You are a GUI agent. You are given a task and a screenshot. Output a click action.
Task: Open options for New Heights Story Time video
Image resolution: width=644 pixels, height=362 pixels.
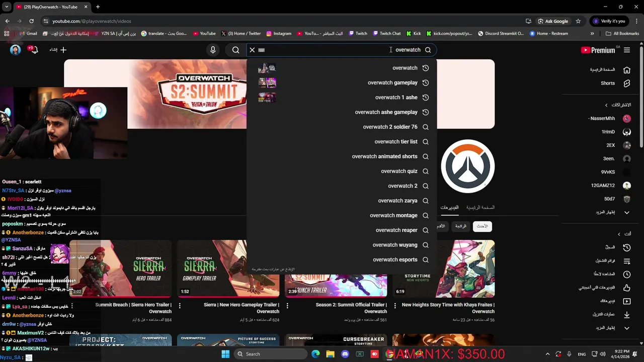394,305
